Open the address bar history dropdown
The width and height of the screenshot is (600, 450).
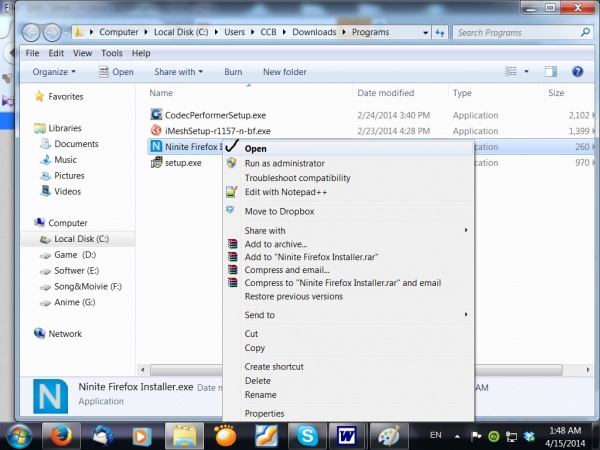(426, 33)
